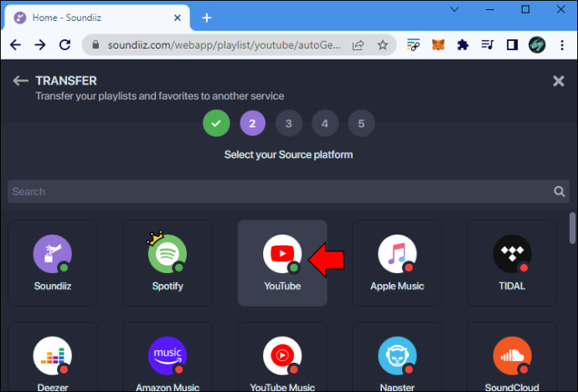
Task: Choose the YouTube Music platform icon
Action: pos(282,355)
